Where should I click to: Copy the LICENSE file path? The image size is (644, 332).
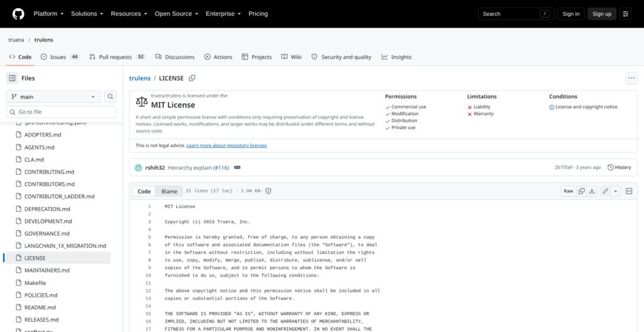[192, 78]
